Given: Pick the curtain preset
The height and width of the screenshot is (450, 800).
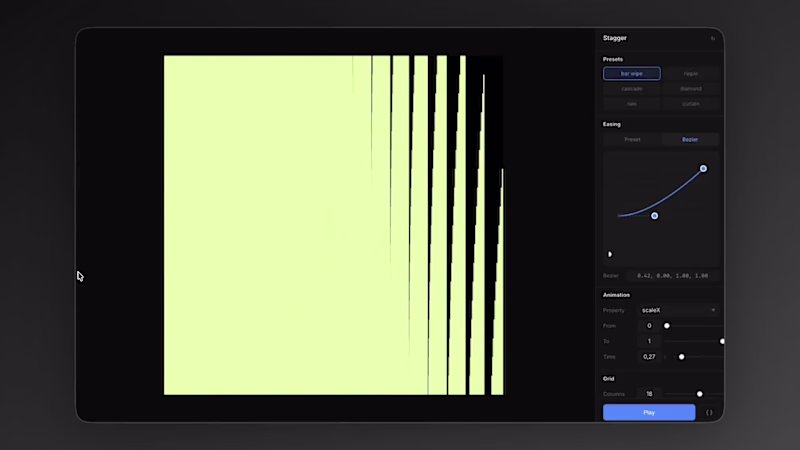Looking at the screenshot, I should [690, 104].
